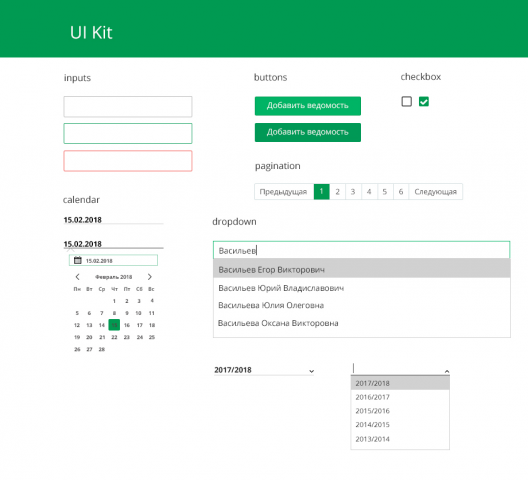The image size is (528, 480).
Task: Click the Февраль 2018 month label
Action: pos(113,277)
